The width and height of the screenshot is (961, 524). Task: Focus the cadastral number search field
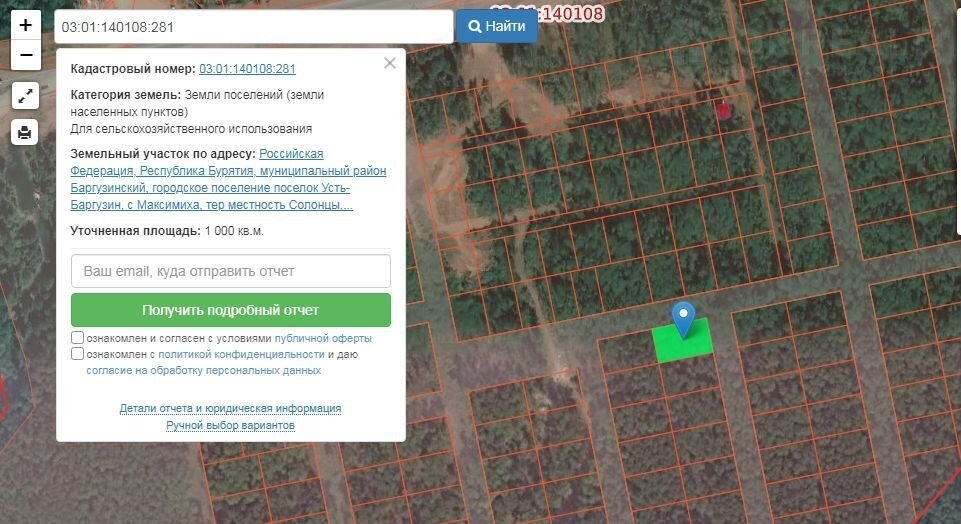tap(253, 27)
